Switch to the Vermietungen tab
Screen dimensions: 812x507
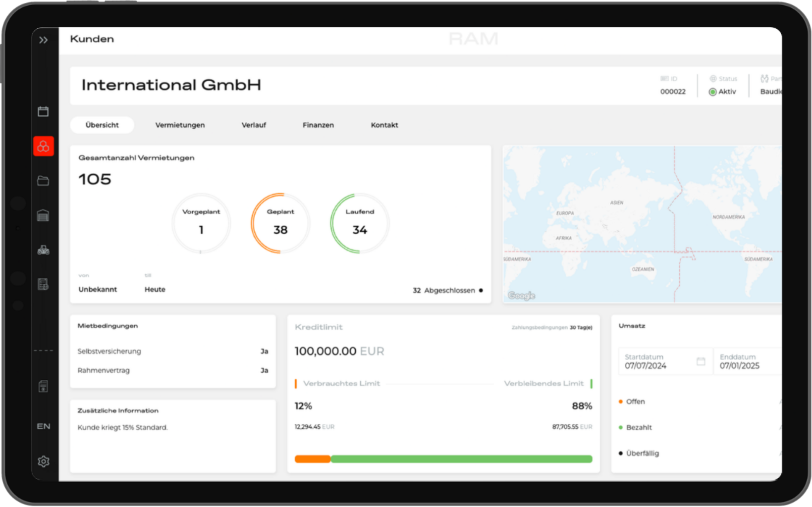tap(180, 125)
